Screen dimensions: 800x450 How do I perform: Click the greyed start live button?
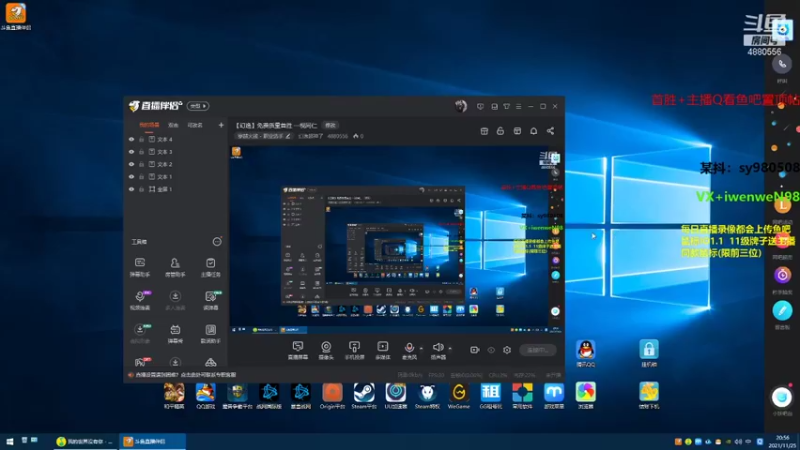click(x=538, y=350)
